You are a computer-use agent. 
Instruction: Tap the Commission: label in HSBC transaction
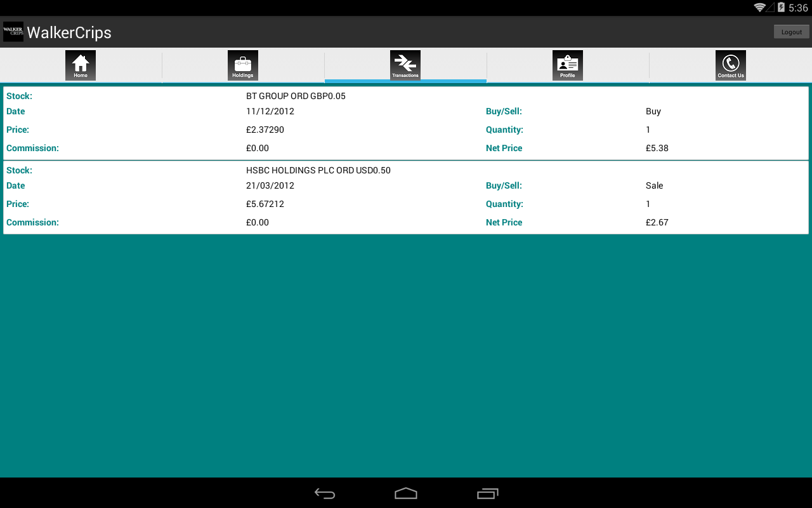click(x=32, y=222)
